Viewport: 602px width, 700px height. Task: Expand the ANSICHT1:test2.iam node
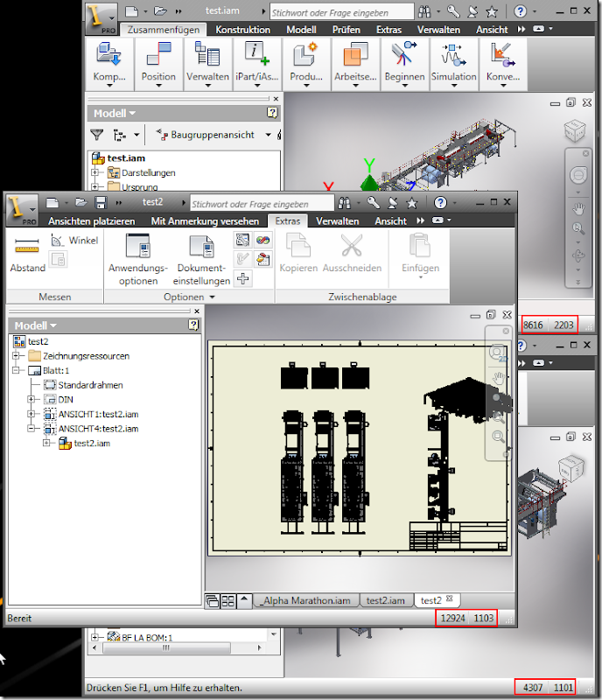tap(31, 414)
